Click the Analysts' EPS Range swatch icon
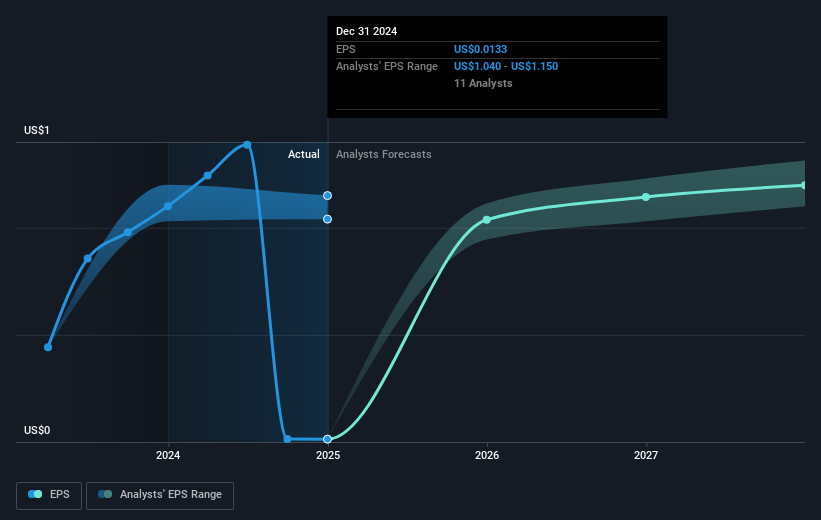 click(105, 494)
